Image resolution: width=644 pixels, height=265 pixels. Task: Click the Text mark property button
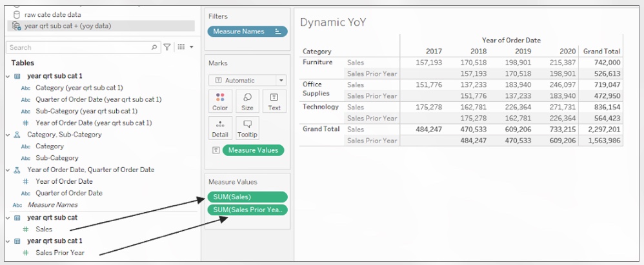click(x=274, y=101)
